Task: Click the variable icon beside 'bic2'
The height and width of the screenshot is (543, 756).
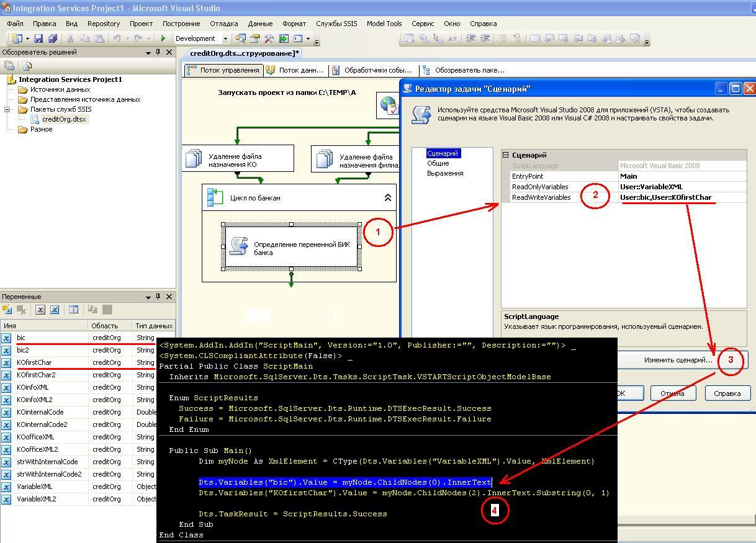Action: pos(6,350)
